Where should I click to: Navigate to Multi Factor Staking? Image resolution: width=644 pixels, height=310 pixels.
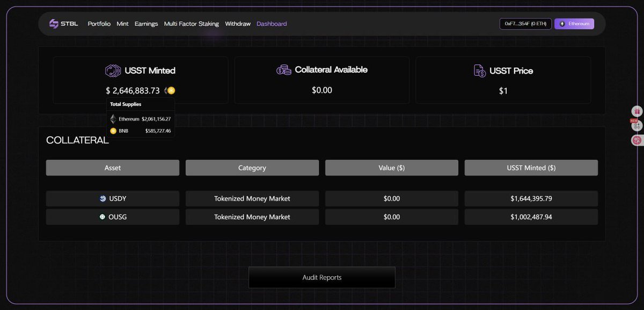click(x=191, y=24)
